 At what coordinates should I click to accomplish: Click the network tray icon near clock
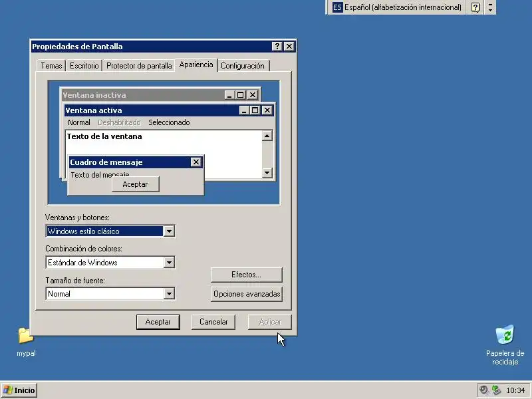point(496,390)
